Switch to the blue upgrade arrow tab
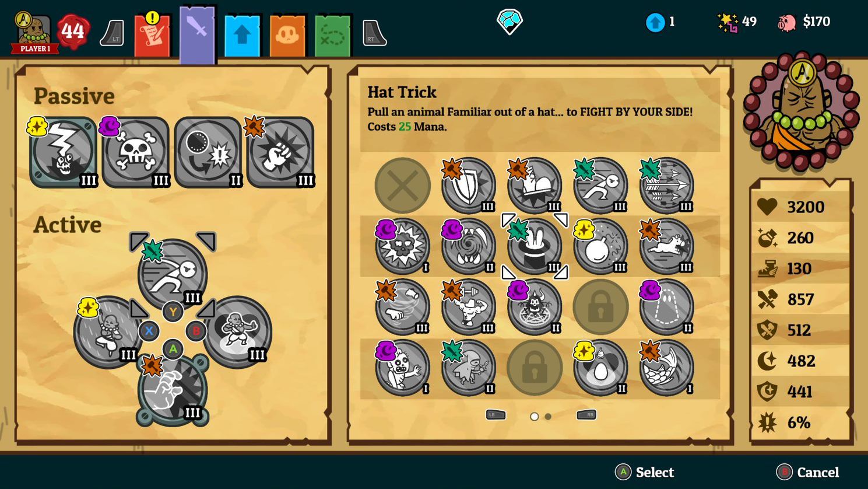The width and height of the screenshot is (868, 489). pyautogui.click(x=243, y=35)
